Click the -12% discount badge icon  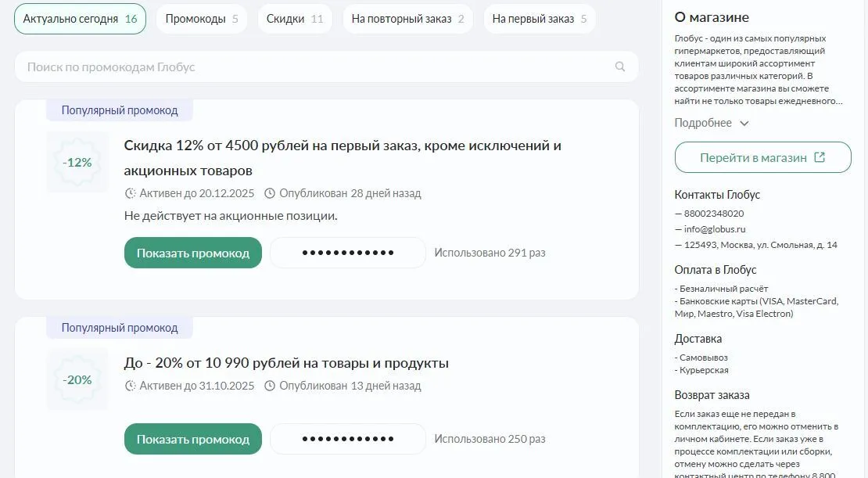(77, 163)
